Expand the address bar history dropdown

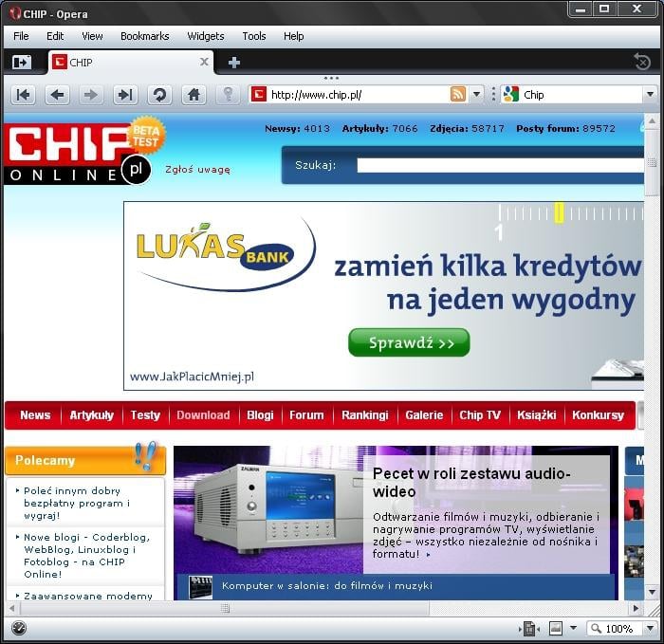(x=477, y=94)
